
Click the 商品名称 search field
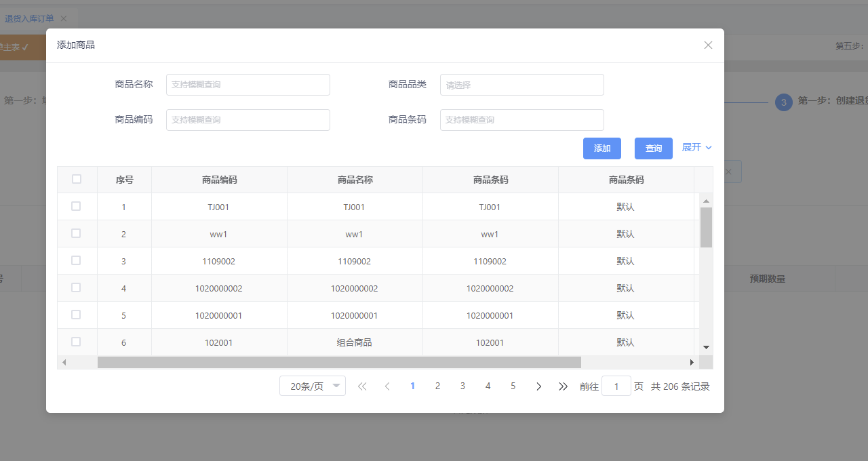point(248,85)
